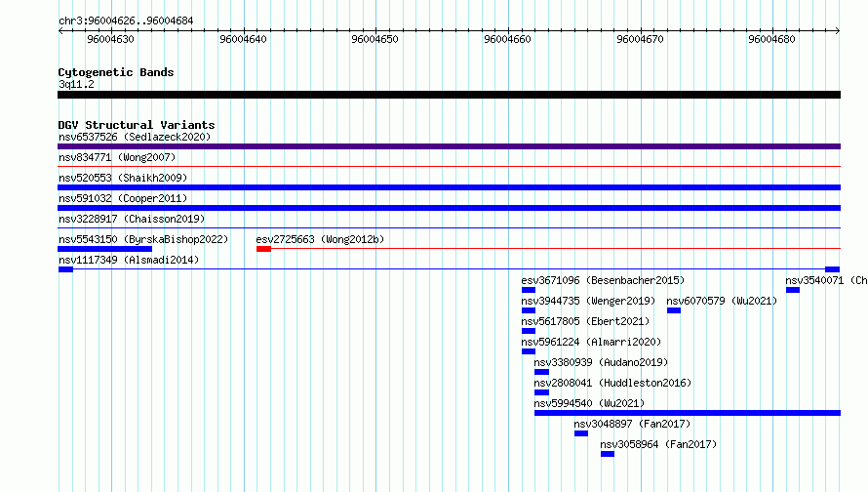This screenshot has width=868, height=492.
Task: Click the nsv520553 (Shaikh2009) label
Action: (x=123, y=178)
